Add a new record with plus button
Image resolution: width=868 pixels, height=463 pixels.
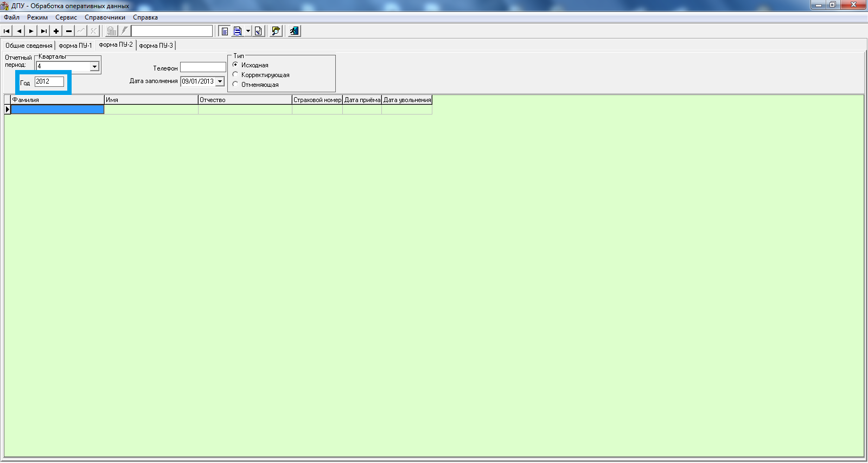tap(56, 31)
